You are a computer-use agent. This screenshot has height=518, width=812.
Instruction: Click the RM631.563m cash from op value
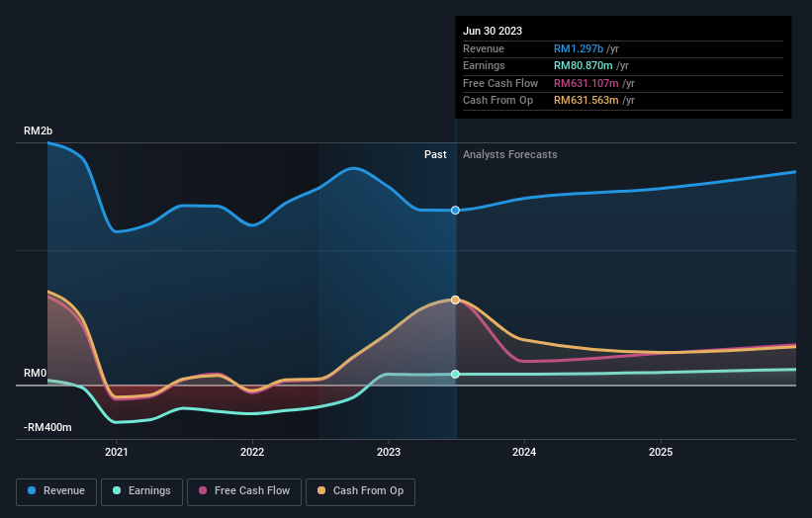click(x=586, y=101)
